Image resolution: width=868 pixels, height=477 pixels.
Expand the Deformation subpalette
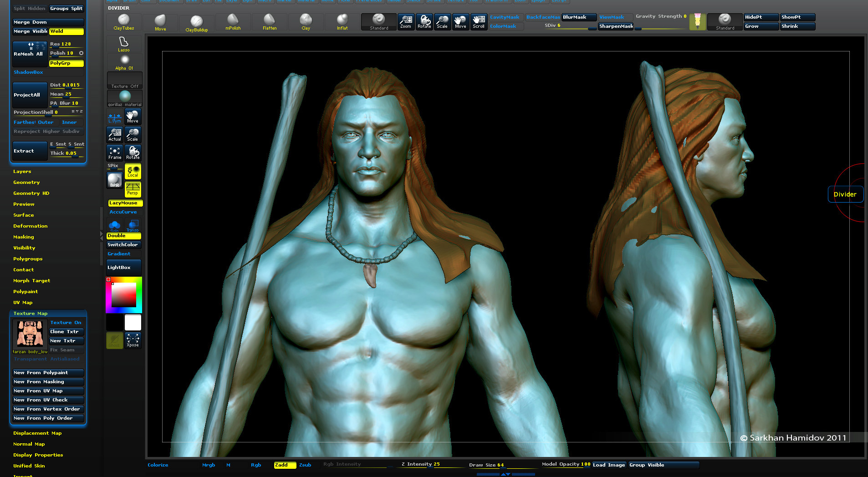pos(30,226)
